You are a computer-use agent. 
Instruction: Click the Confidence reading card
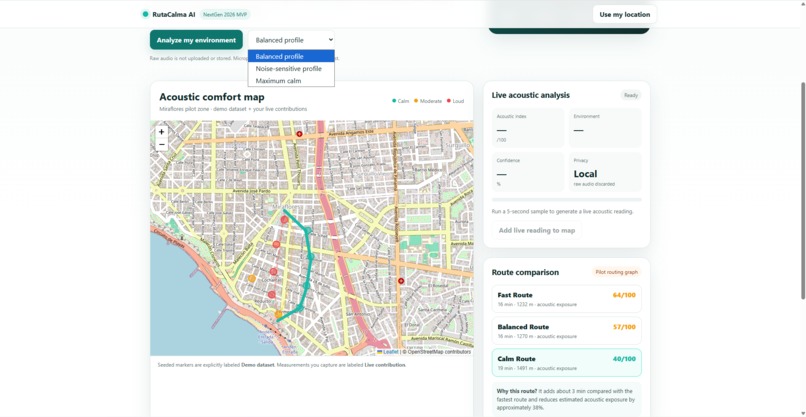528,172
